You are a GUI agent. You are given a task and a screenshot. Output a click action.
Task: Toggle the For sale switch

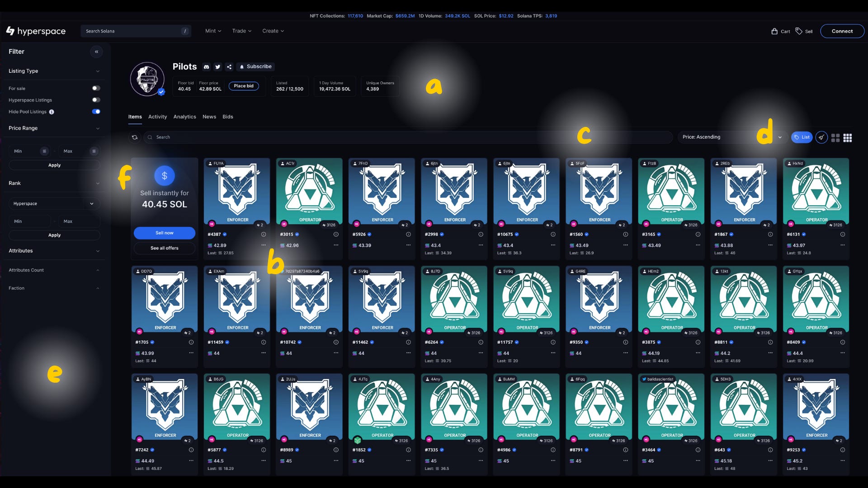pyautogui.click(x=96, y=89)
